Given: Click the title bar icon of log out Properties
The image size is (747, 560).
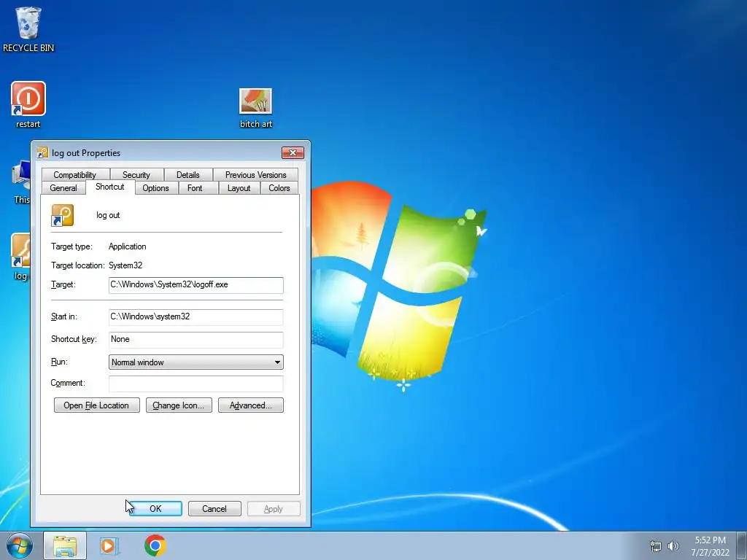Looking at the screenshot, I should (x=42, y=152).
